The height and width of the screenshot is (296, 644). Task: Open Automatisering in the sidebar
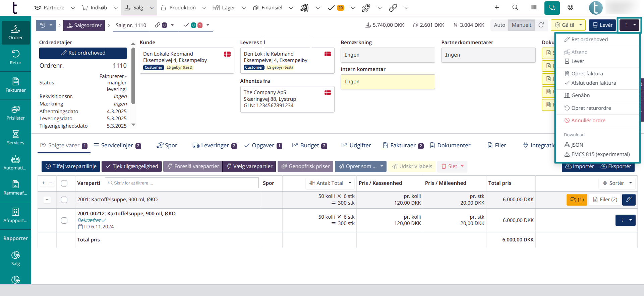[x=15, y=163]
